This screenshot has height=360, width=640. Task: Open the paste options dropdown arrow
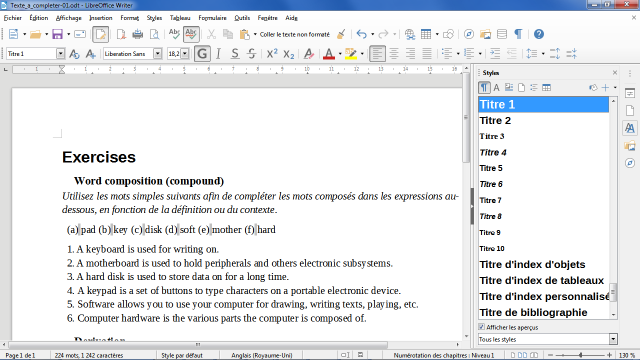(255, 34)
